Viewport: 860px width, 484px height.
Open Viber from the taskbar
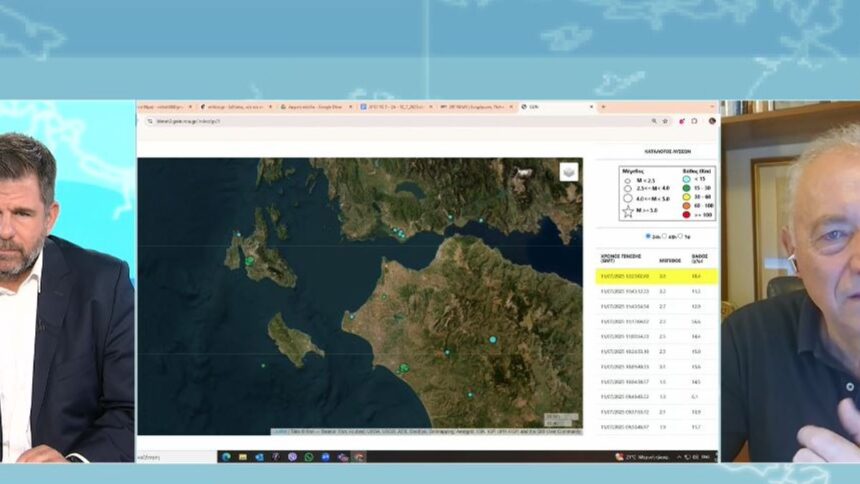point(292,457)
